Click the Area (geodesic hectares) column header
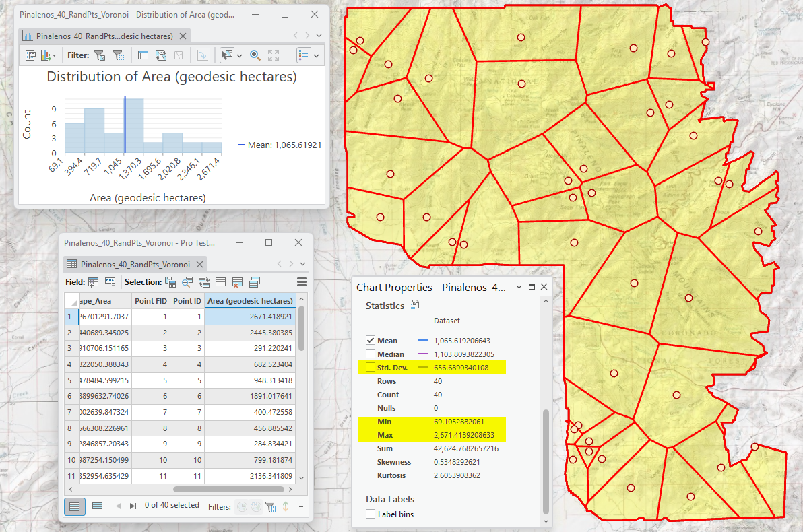This screenshot has height=532, width=803. [250, 301]
